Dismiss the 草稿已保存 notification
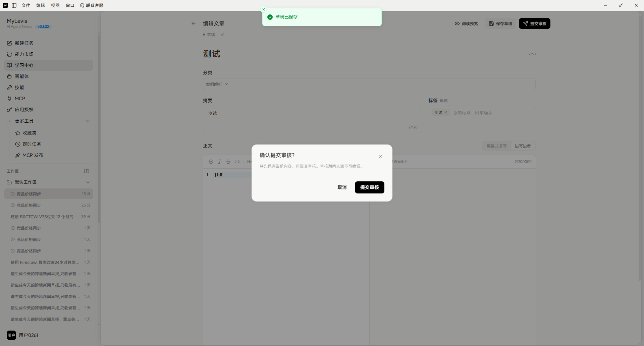The height and width of the screenshot is (346, 644). click(x=264, y=9)
